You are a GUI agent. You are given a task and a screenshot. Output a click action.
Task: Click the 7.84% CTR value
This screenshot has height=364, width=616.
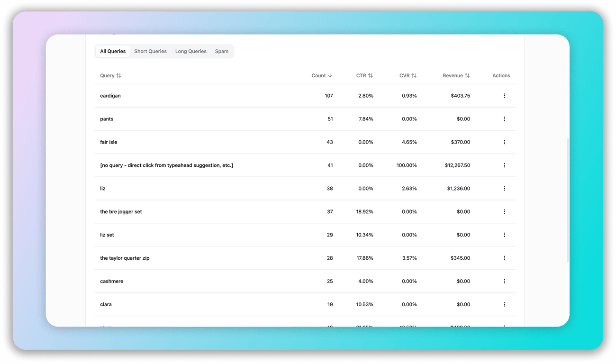tap(366, 119)
